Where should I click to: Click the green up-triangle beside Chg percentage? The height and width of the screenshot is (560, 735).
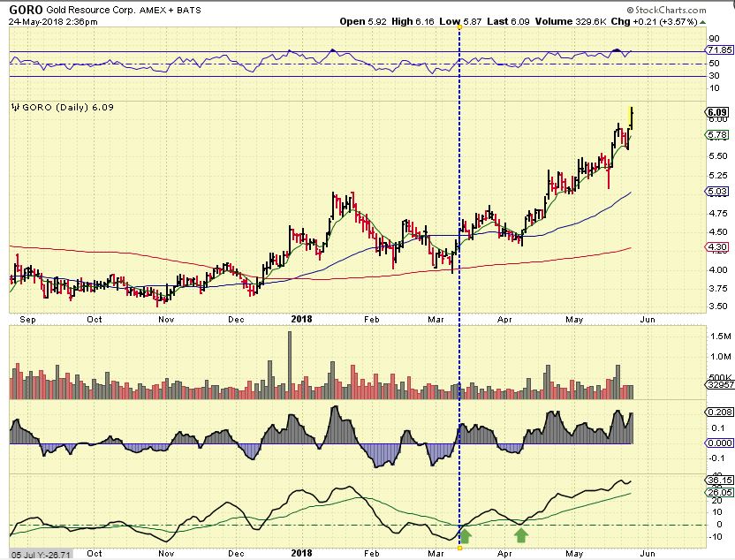pyautogui.click(x=702, y=21)
